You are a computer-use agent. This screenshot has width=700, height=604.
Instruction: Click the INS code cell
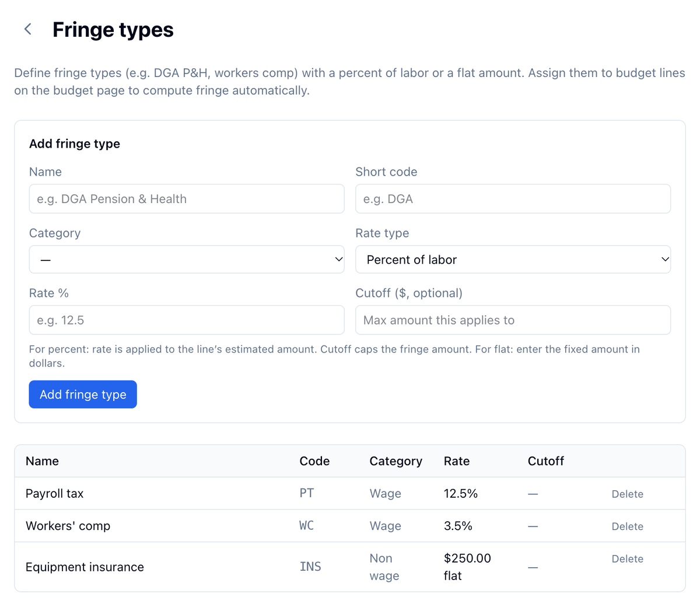point(310,567)
